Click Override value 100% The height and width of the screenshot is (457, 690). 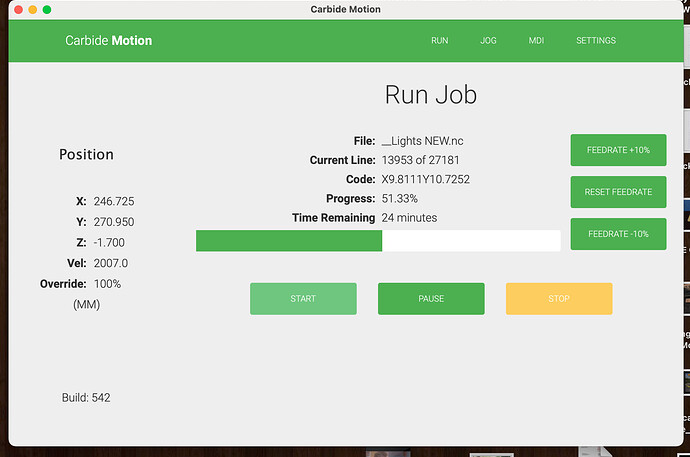[x=107, y=284]
